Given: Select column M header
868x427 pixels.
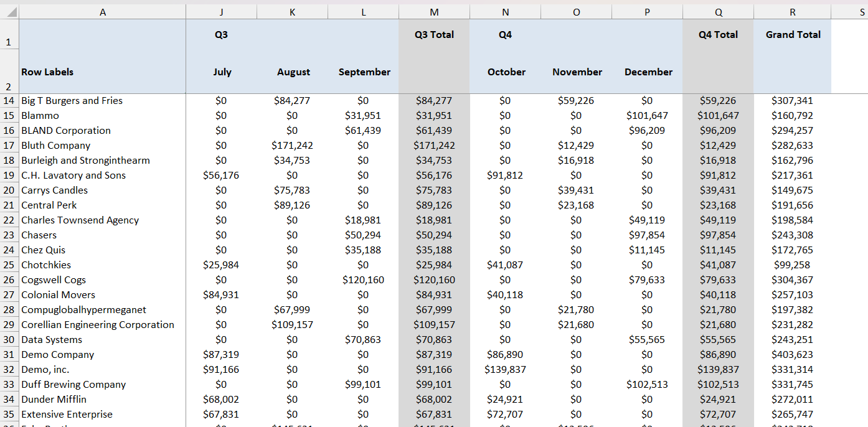Looking at the screenshot, I should pos(435,12).
